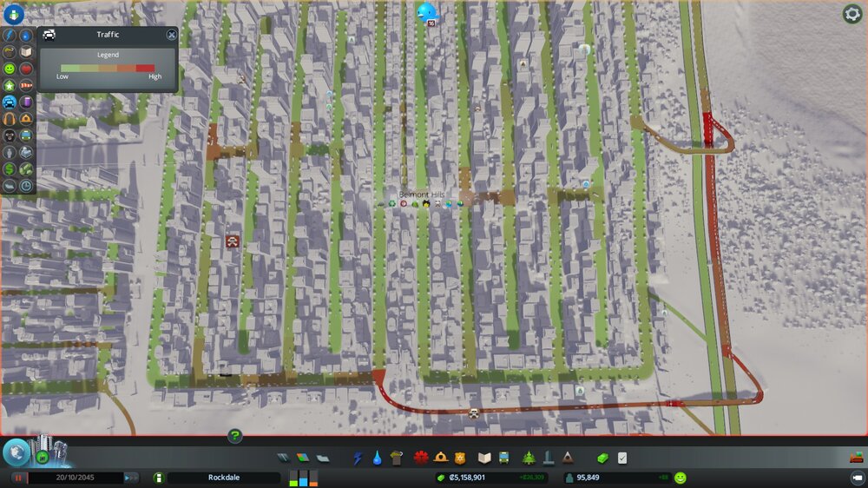Open the Crime info view mask

click(x=10, y=135)
